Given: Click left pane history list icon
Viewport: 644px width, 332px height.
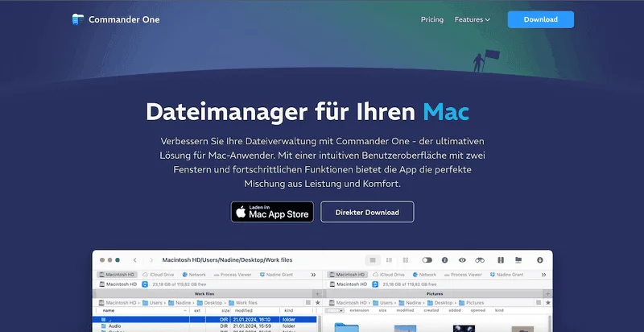Looking at the screenshot, I should tap(308, 302).
